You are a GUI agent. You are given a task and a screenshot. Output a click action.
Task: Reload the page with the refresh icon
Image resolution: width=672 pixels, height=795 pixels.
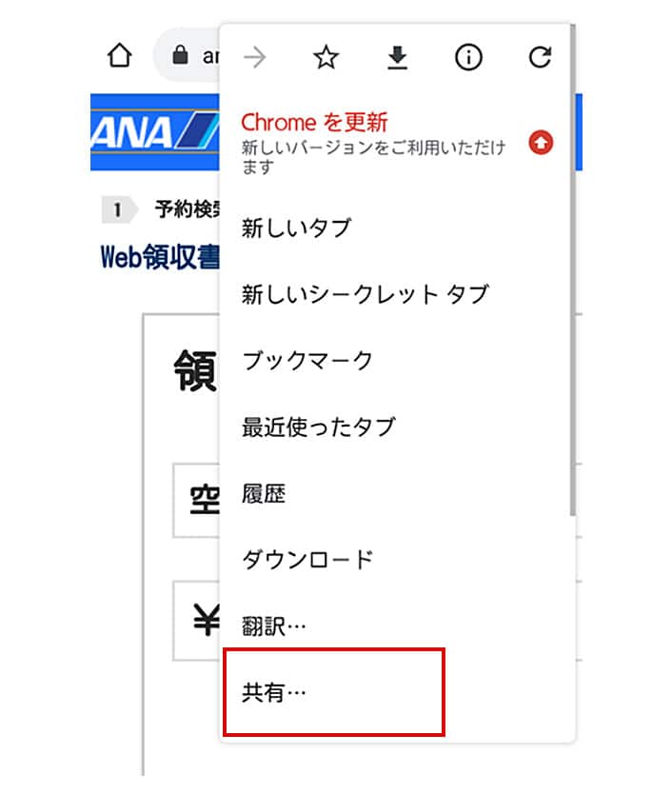pyautogui.click(x=540, y=58)
